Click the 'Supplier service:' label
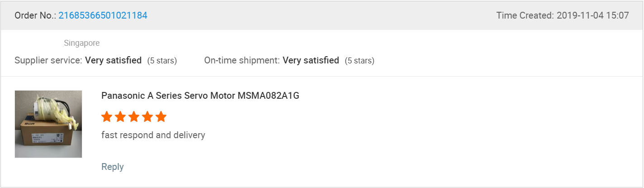The height and width of the screenshot is (188, 644). point(49,60)
